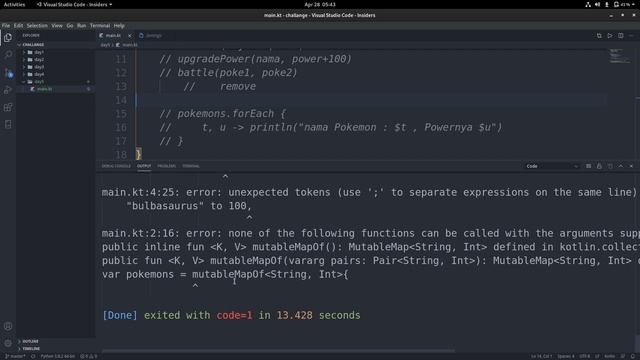Viewport: 640px width, 360px height.
Task: Open notifications bell in status bar
Action: [x=633, y=356]
